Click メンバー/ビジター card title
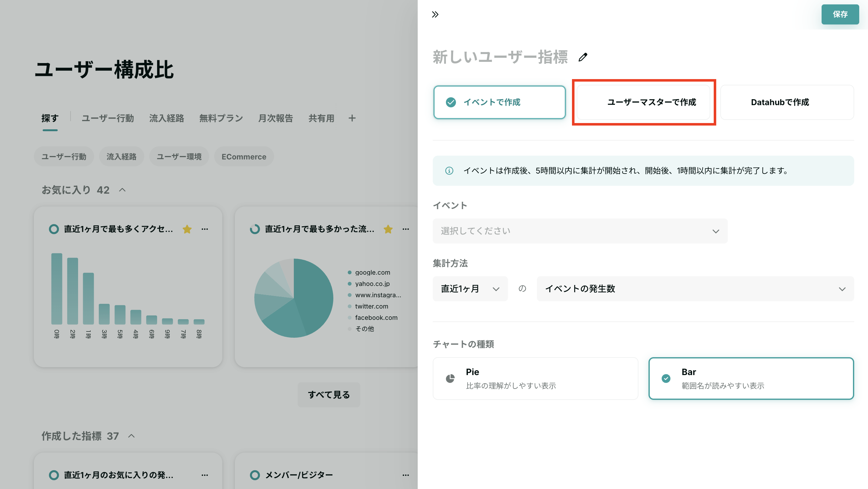Screen dimensions: 868x489 (299, 475)
